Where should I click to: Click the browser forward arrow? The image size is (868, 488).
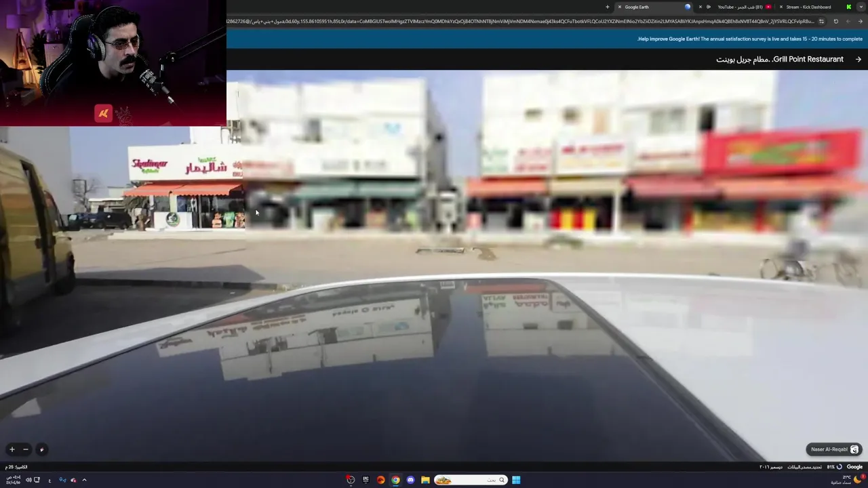click(x=848, y=22)
